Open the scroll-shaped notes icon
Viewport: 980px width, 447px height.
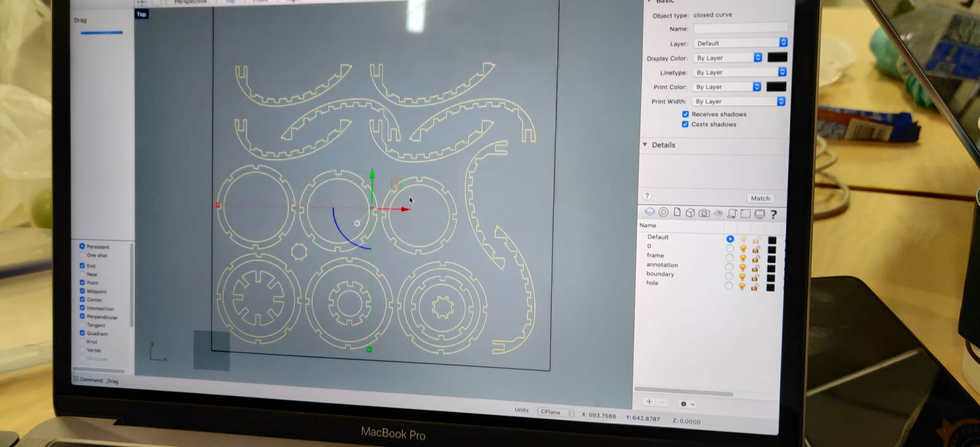[732, 214]
